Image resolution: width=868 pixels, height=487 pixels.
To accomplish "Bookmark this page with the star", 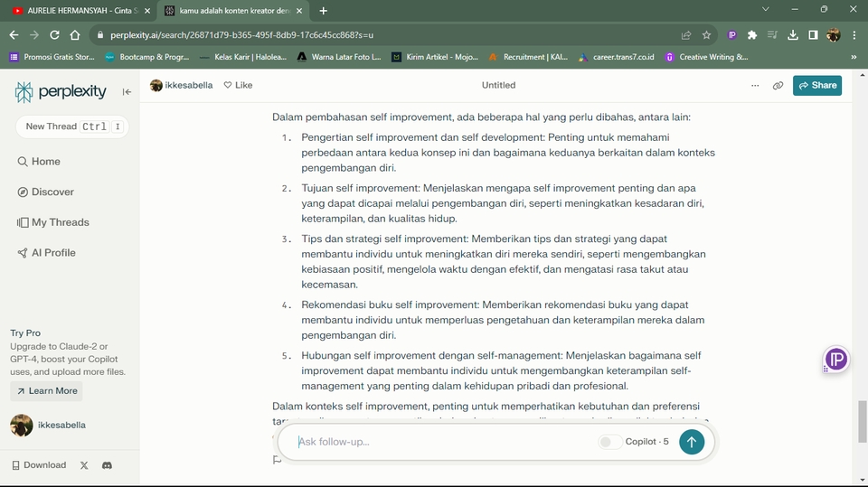I will (706, 35).
